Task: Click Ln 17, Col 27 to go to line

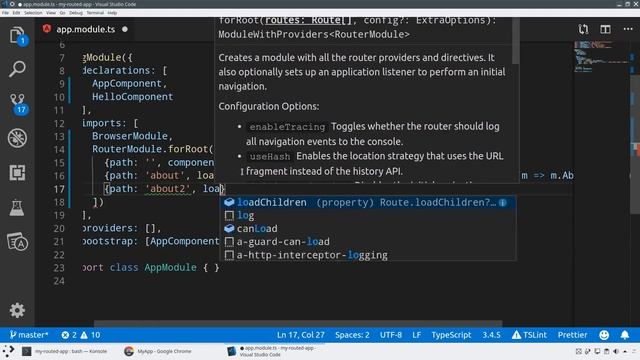Action: click(301, 335)
